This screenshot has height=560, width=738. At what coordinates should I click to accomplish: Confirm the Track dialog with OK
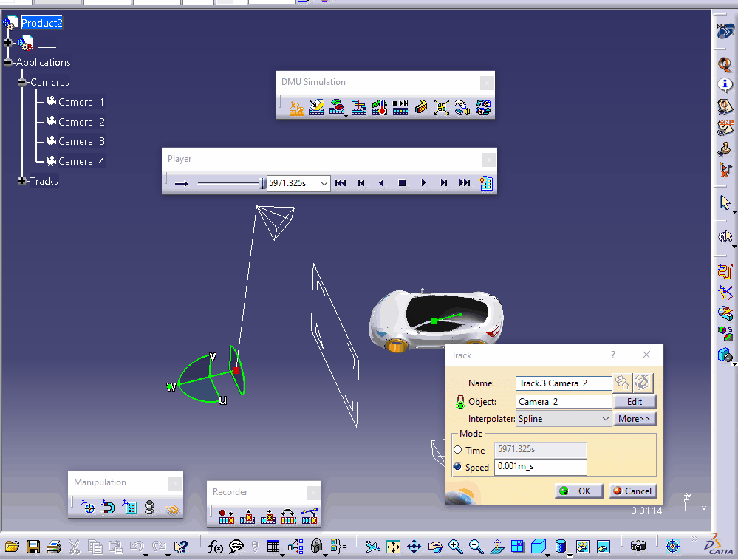pyautogui.click(x=578, y=491)
